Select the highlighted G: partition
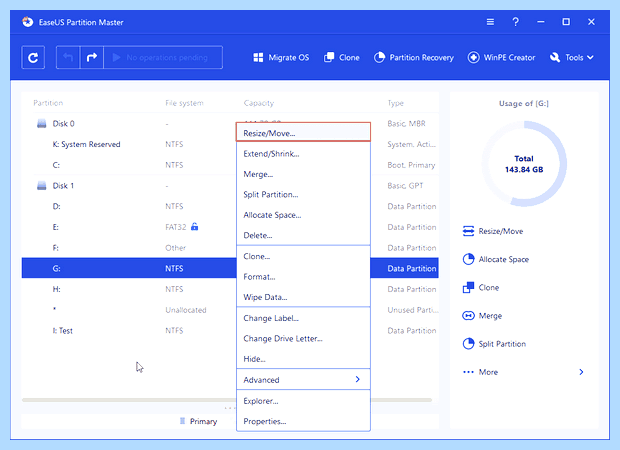620x450 pixels. (230, 268)
